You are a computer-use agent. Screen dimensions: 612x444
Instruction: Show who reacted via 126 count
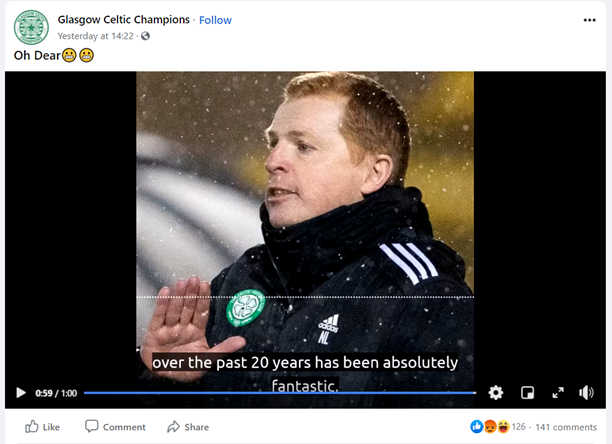(x=518, y=427)
